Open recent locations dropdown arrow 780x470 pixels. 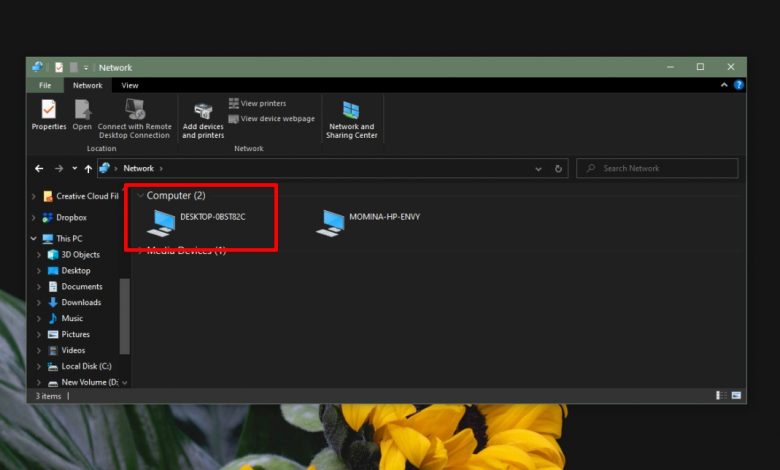click(x=75, y=169)
